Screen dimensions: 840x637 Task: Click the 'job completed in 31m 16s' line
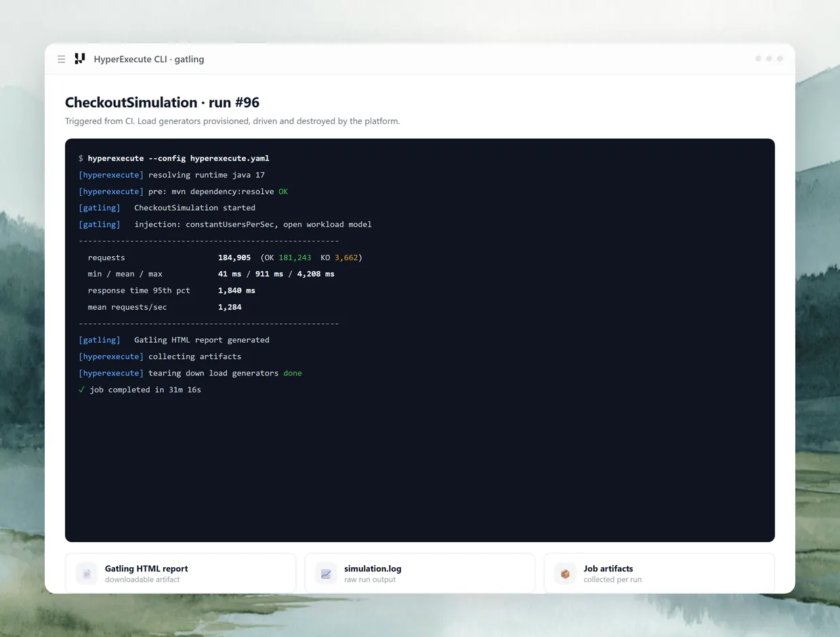pos(140,390)
